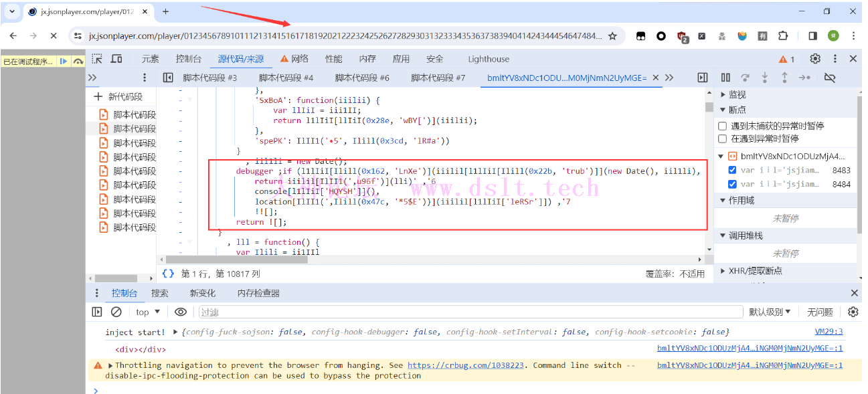868x394 pixels.
Task: Uncheck the breakpoint at line 8483
Action: click(x=733, y=170)
